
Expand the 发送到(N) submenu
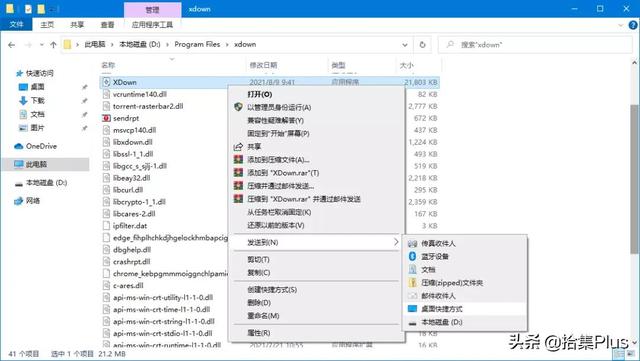tap(316, 243)
